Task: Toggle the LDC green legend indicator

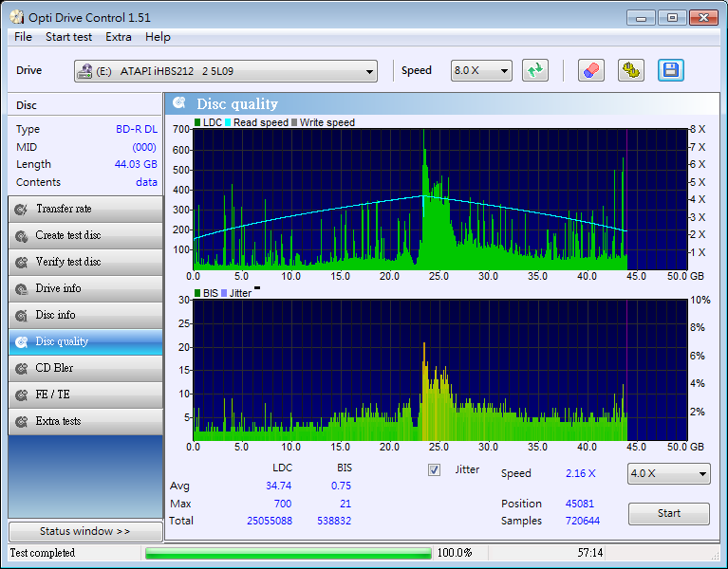Action: pyautogui.click(x=197, y=122)
